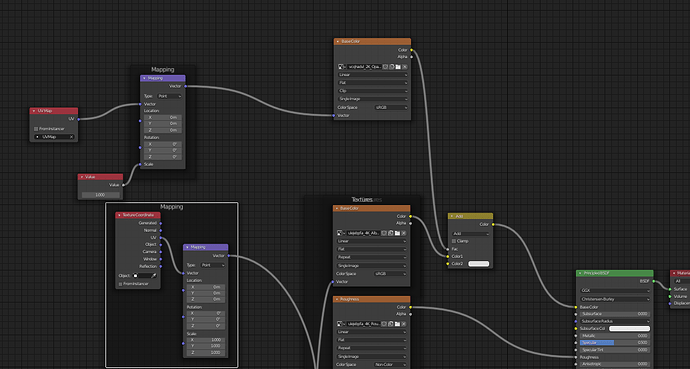Enable From Instancer on Texture Coordinate node
The width and height of the screenshot is (690, 369).
(121, 284)
